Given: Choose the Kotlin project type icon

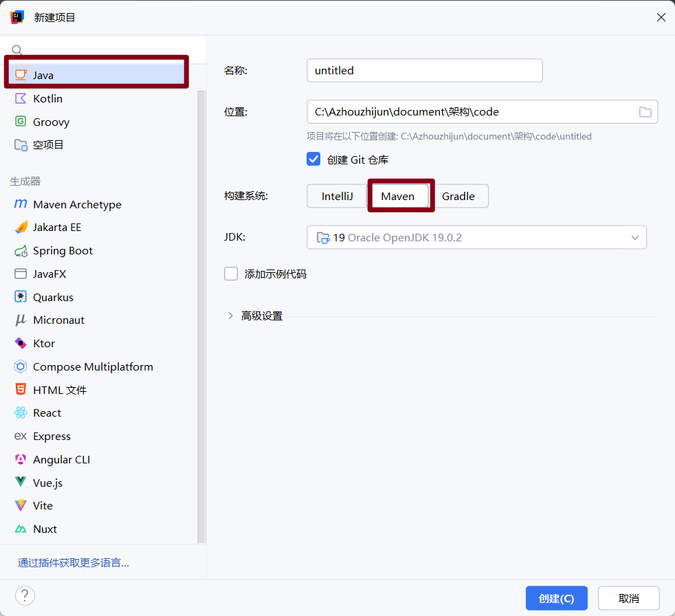Looking at the screenshot, I should click(21, 98).
